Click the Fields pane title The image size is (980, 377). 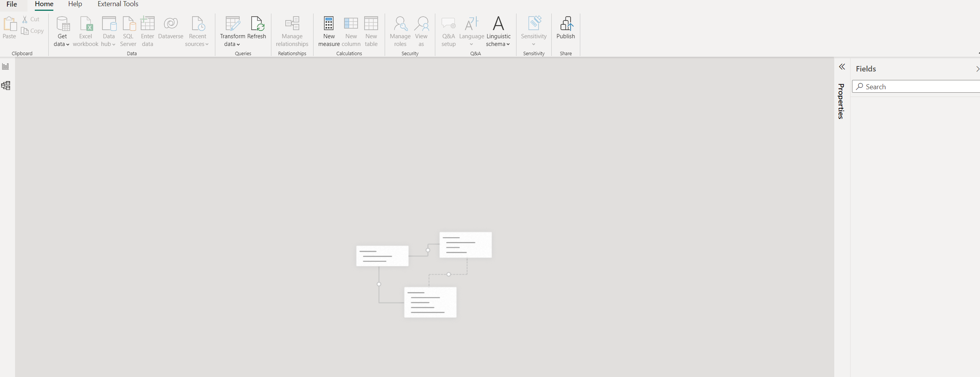[x=866, y=69]
